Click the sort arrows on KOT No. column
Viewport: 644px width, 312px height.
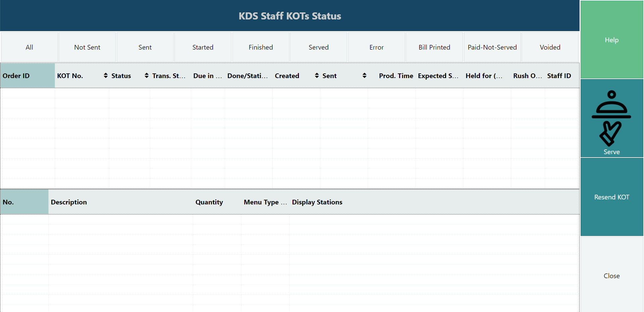(106, 76)
